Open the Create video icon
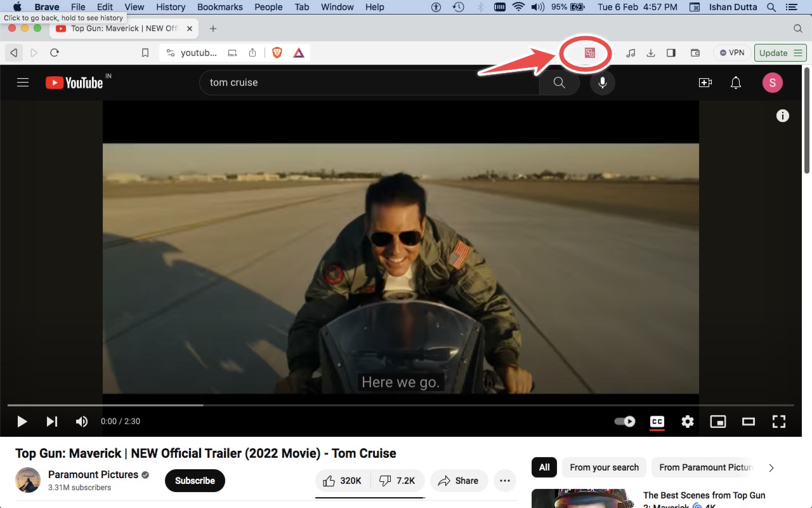812x508 pixels. coord(705,83)
